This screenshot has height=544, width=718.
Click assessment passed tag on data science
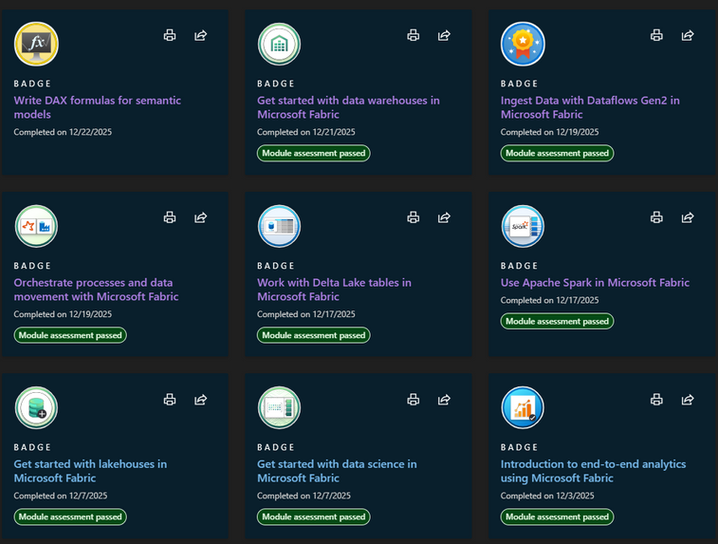[314, 517]
